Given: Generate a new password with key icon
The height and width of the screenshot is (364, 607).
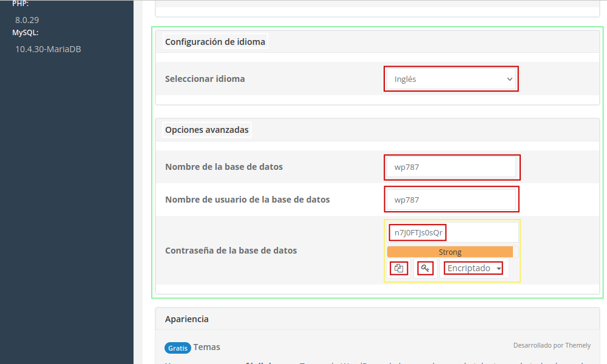Looking at the screenshot, I should tap(426, 268).
